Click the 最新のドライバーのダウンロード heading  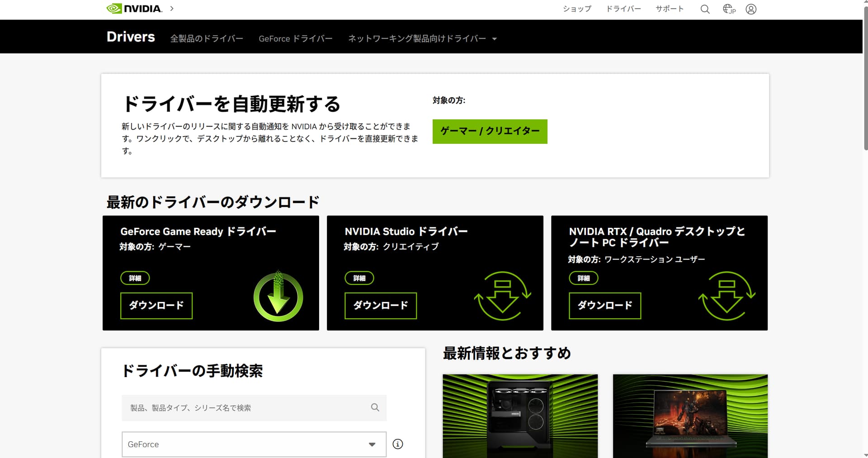(213, 202)
